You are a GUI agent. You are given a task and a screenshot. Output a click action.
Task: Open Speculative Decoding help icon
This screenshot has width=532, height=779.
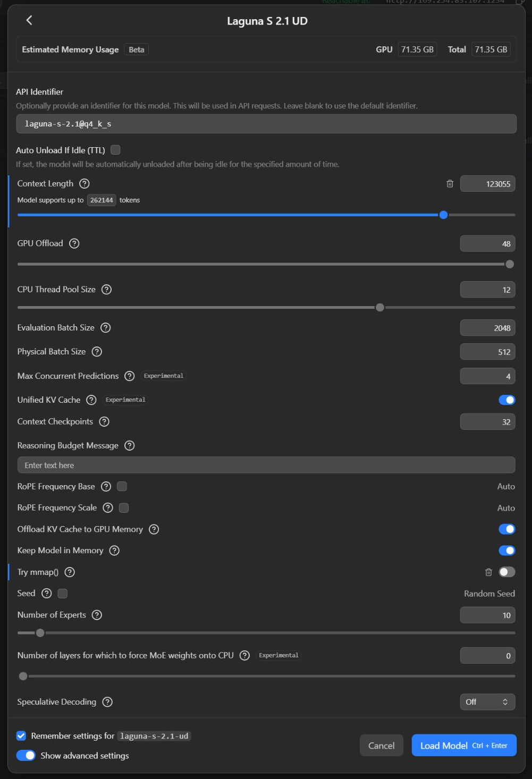tap(107, 702)
